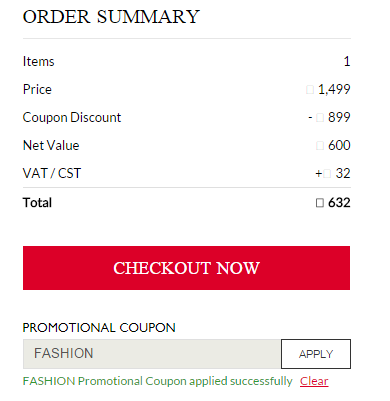Viewport: 390px width, 401px height.
Task: Click the Net Value label
Action: click(x=51, y=145)
